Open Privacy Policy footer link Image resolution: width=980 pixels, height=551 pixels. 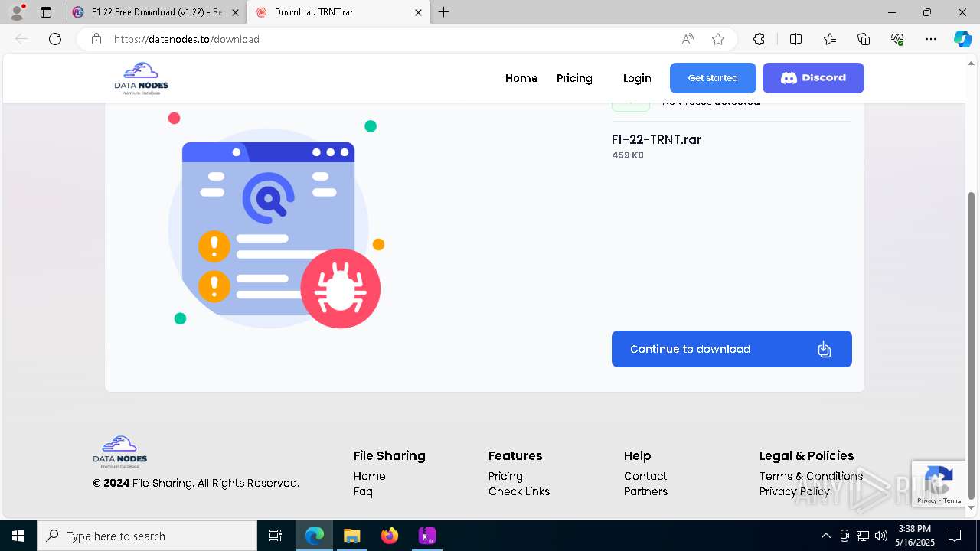pyautogui.click(x=794, y=491)
